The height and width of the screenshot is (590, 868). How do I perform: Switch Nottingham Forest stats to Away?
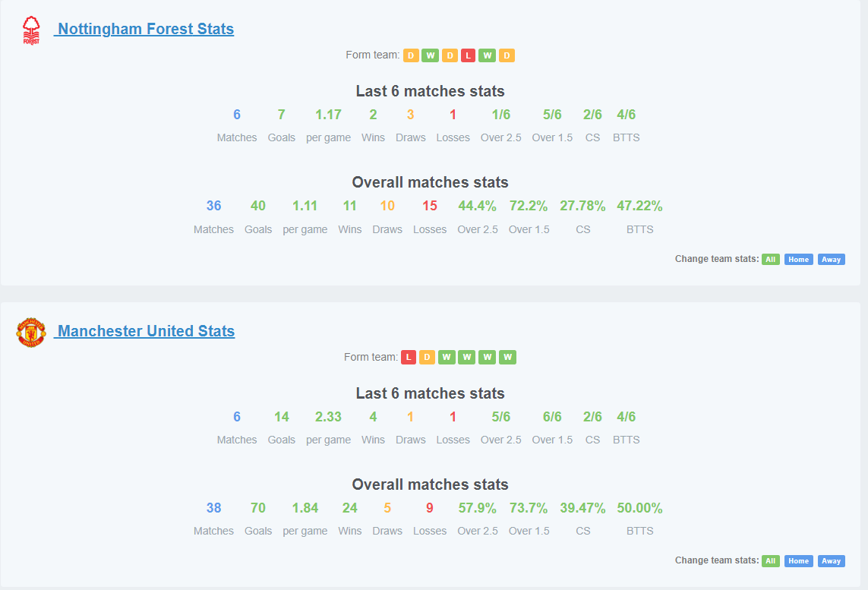point(831,259)
